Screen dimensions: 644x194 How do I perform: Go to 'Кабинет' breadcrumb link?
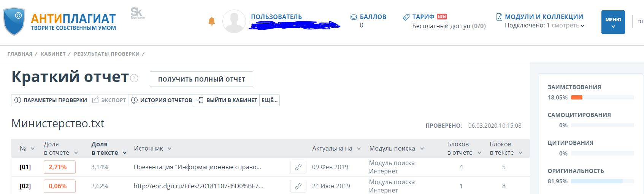[x=53, y=54]
